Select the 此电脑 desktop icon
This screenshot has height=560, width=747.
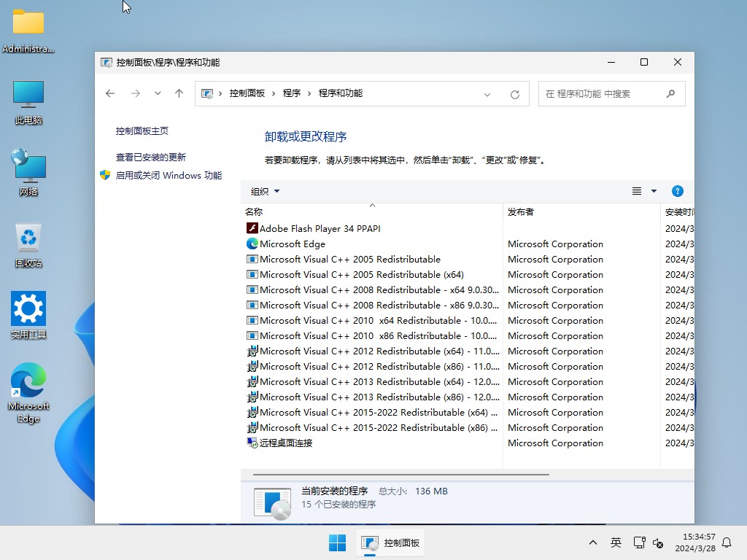[28, 103]
